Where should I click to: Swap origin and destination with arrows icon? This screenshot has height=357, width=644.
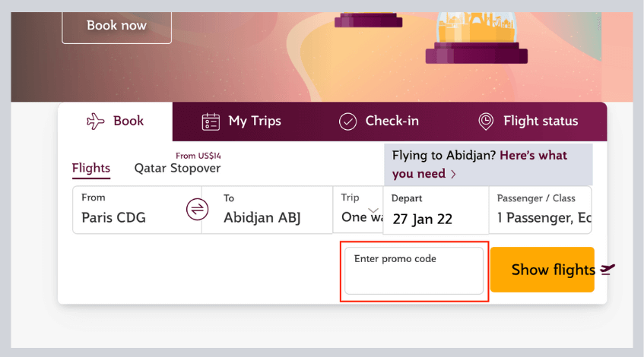click(x=197, y=210)
